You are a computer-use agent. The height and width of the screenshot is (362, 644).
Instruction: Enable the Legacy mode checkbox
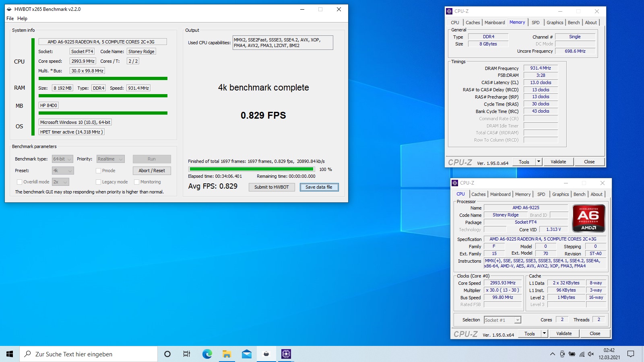(98, 182)
